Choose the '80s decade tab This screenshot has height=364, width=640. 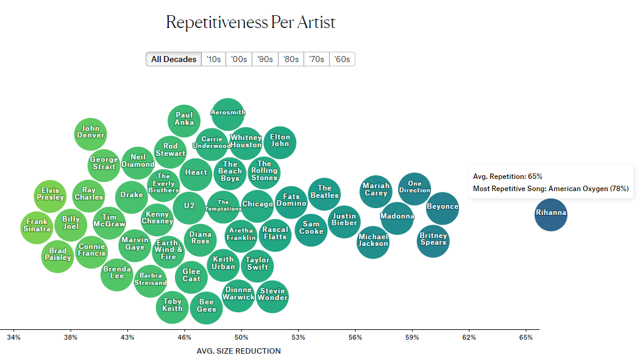(x=291, y=59)
